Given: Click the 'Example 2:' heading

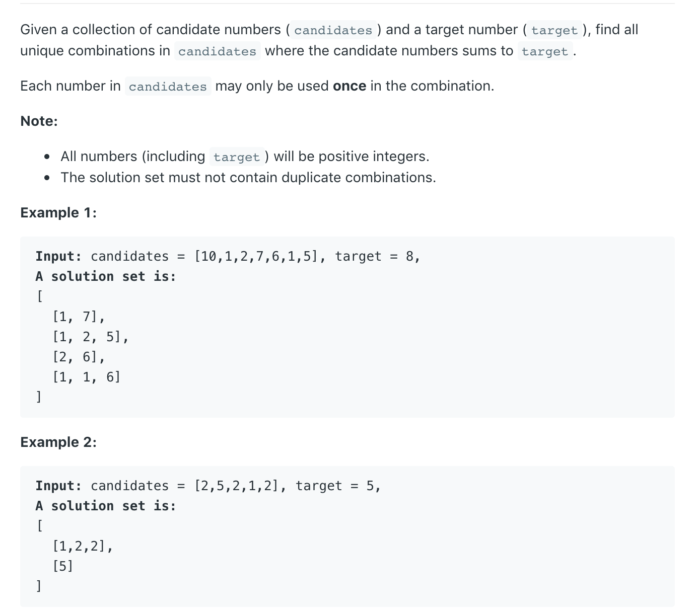Looking at the screenshot, I should pyautogui.click(x=58, y=442).
